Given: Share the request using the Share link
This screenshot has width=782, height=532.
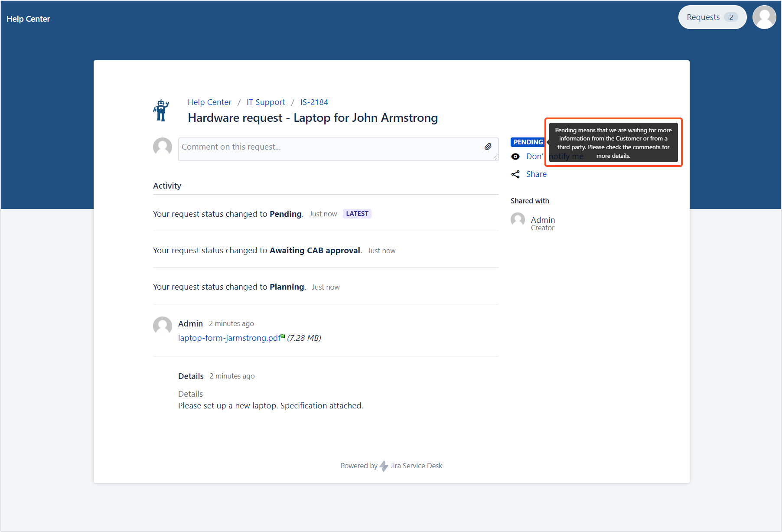Looking at the screenshot, I should 536,174.
